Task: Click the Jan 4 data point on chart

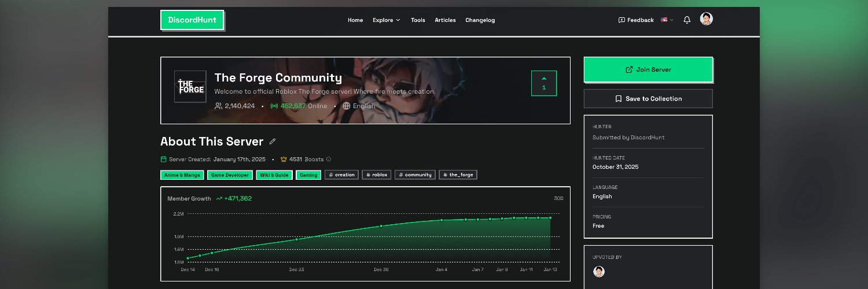Action: click(x=442, y=220)
